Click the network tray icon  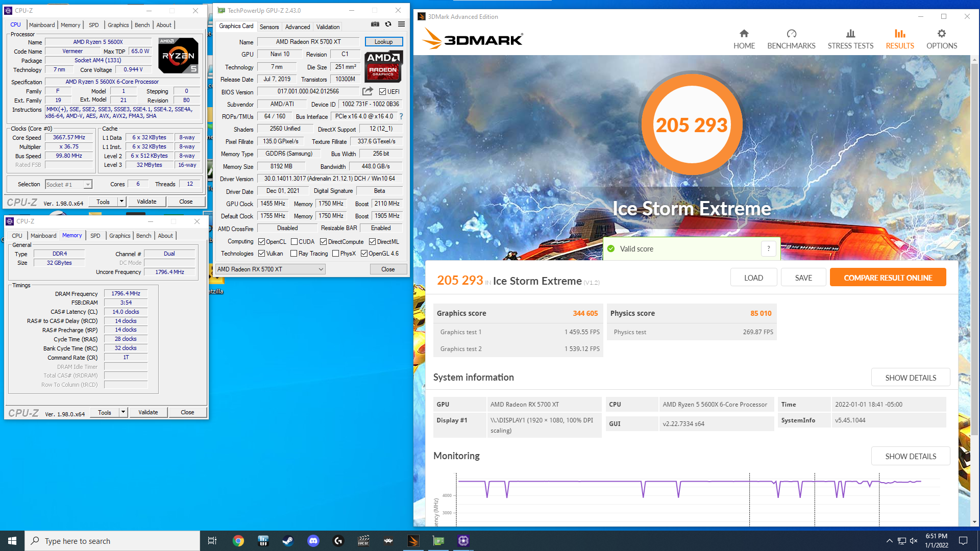click(x=902, y=541)
